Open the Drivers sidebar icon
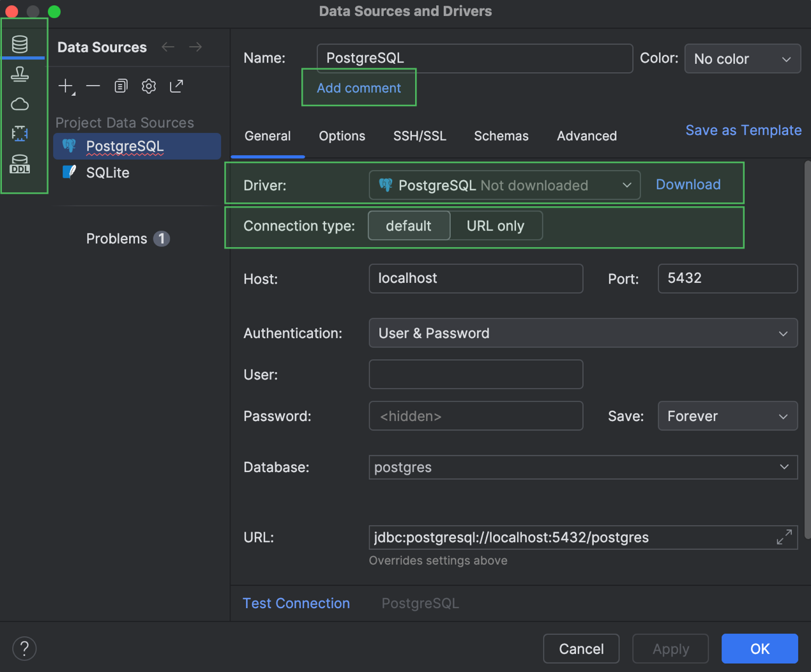The width and height of the screenshot is (811, 672). click(x=20, y=74)
